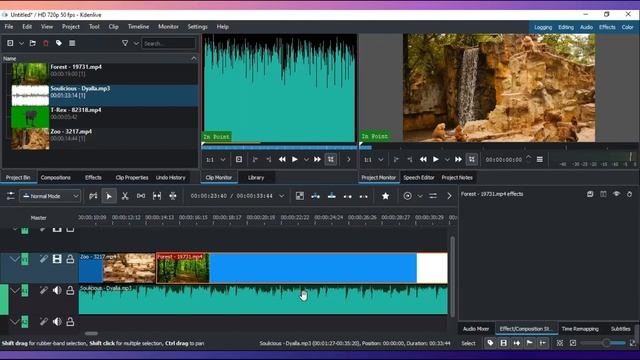This screenshot has width=640, height=360.
Task: Toggle lock on the Zoo/Forest video track
Action: pyautogui.click(x=70, y=259)
